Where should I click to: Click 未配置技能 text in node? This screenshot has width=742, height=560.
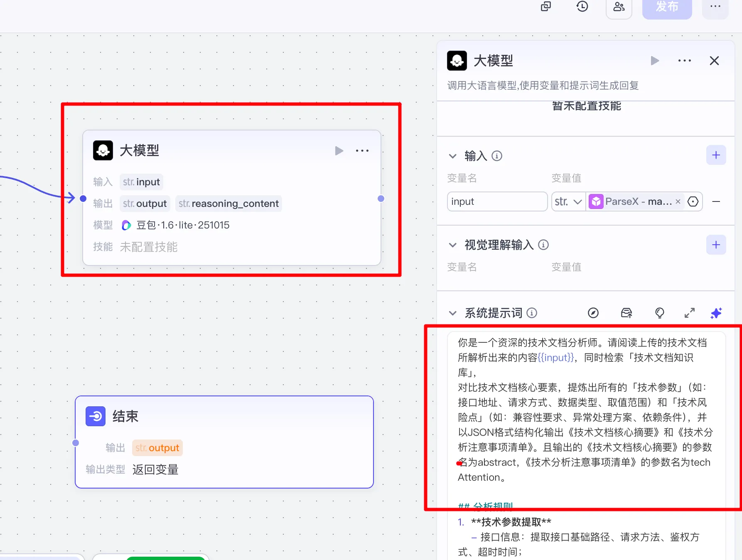click(x=149, y=247)
